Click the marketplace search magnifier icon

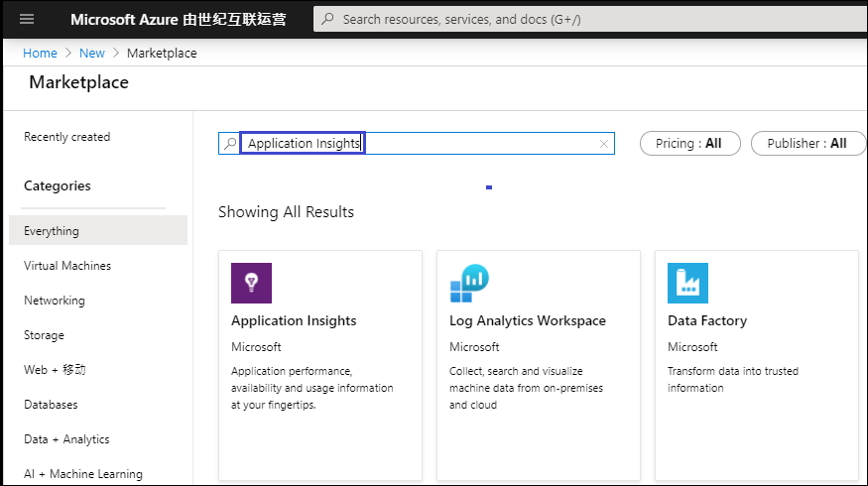(230, 144)
